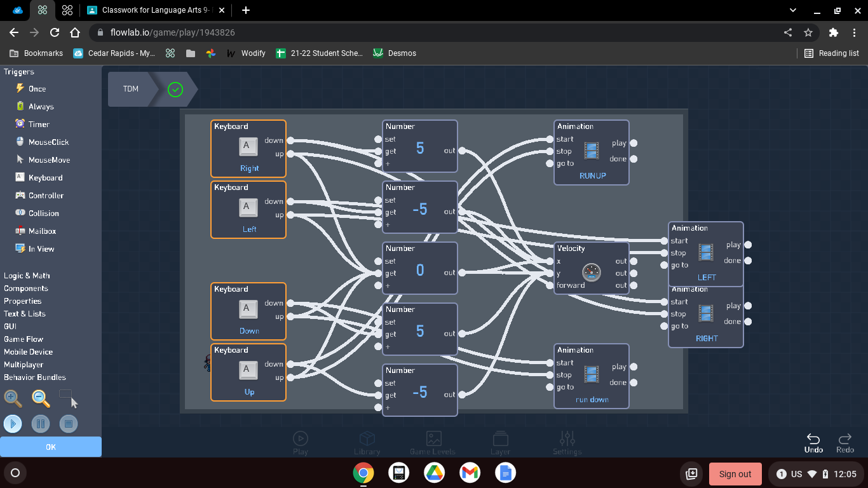The height and width of the screenshot is (488, 868).
Task: Select the Always trigger
Action: click(34, 107)
